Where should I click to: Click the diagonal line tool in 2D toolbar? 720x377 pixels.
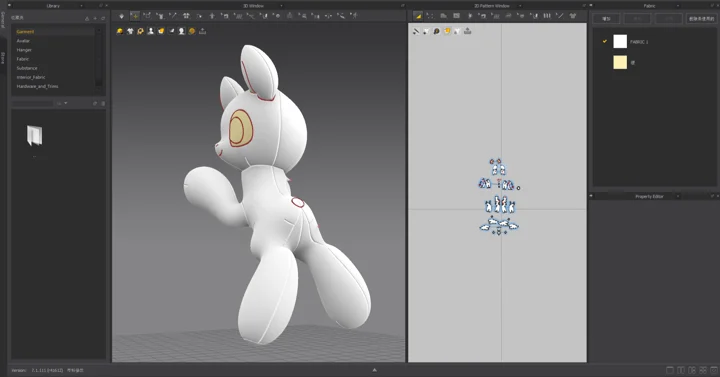(560, 16)
